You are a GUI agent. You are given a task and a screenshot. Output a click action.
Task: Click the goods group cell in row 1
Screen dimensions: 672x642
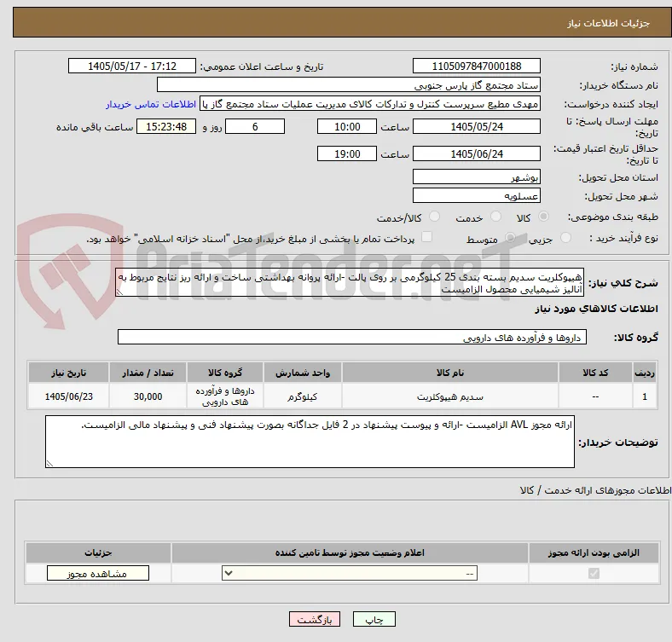225,396
